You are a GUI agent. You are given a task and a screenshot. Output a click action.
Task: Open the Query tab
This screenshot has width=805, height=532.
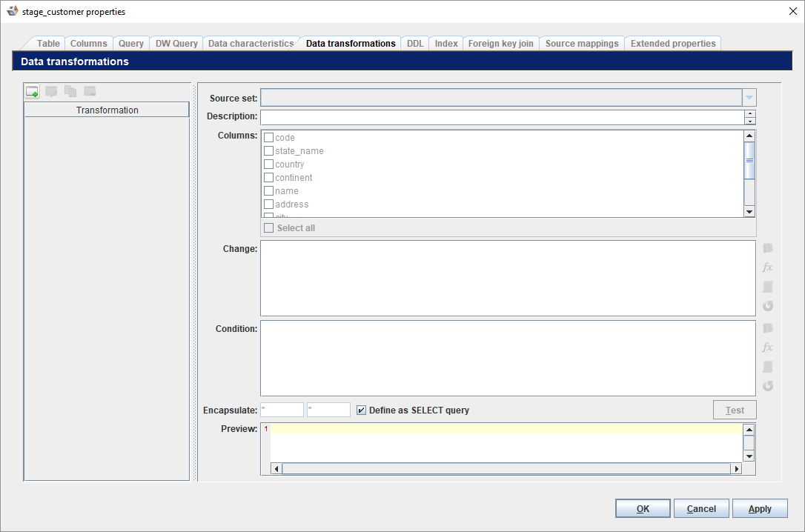coord(131,44)
